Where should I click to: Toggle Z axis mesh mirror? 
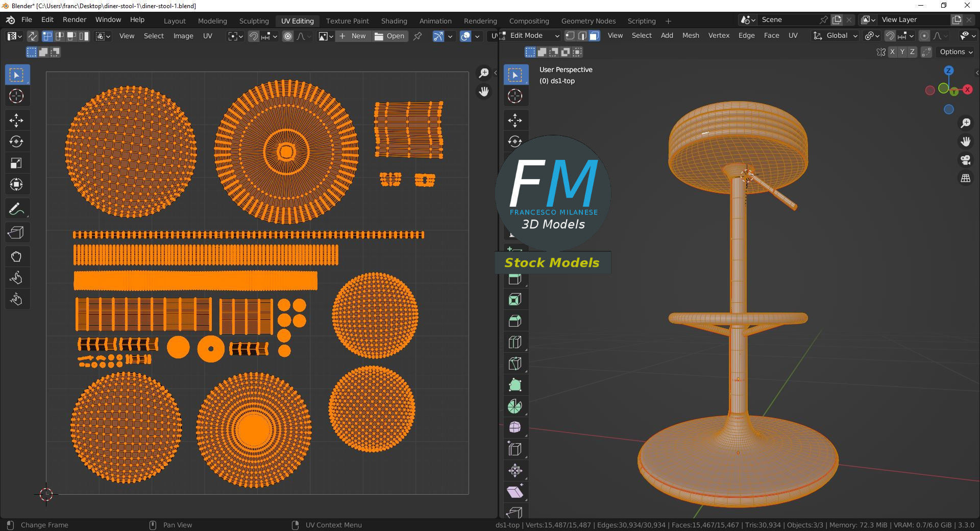[x=912, y=52]
